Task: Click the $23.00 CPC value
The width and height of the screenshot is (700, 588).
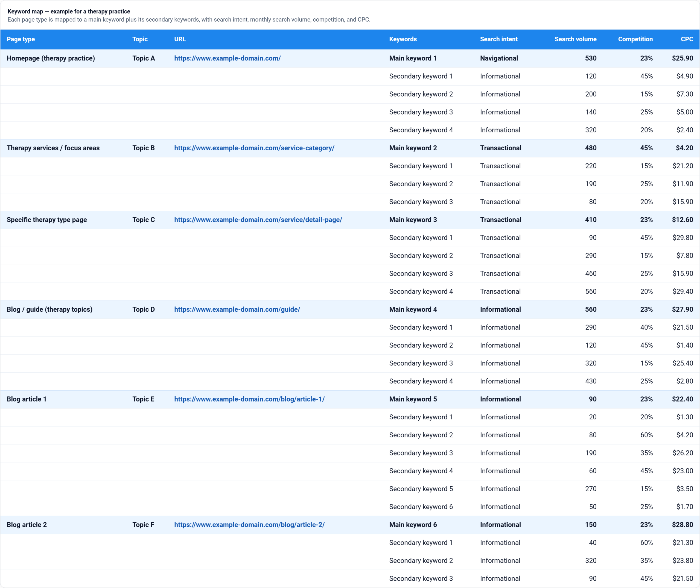Action: click(x=683, y=471)
